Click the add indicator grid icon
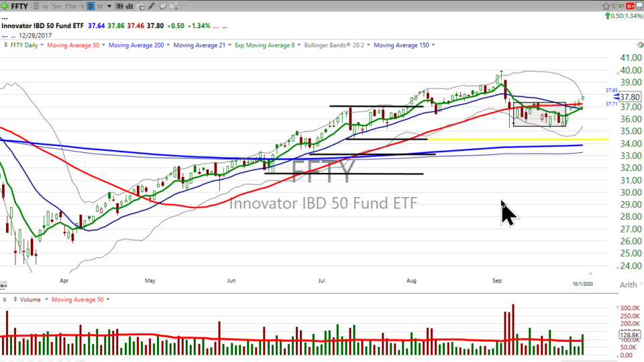Viewport: 644px width, 362px height. (x=140, y=6)
